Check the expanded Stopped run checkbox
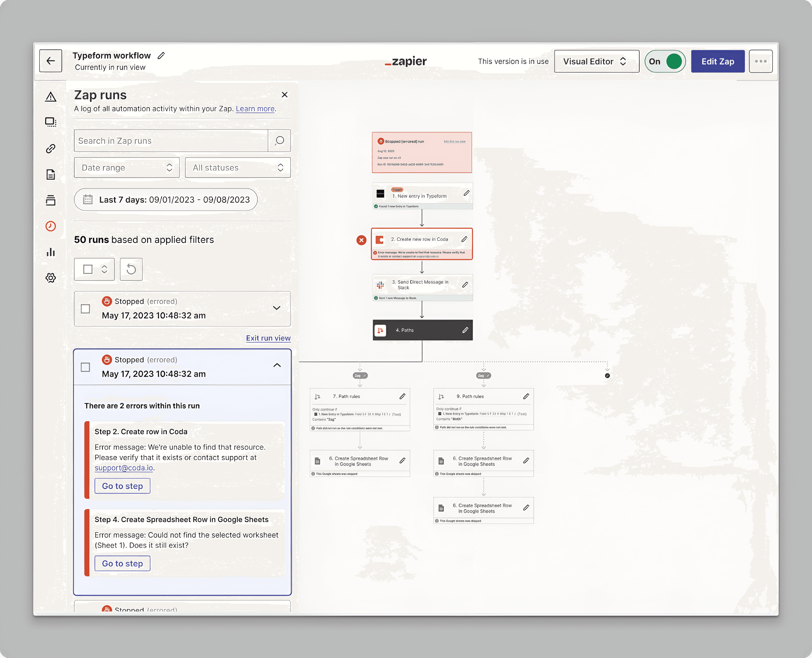Image resolution: width=812 pixels, height=658 pixels. click(86, 367)
